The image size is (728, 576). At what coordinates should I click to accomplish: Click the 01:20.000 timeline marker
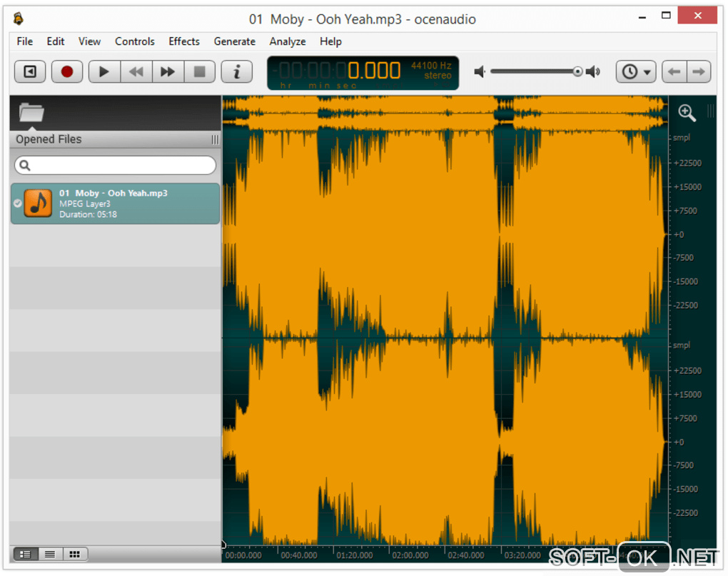click(x=355, y=555)
